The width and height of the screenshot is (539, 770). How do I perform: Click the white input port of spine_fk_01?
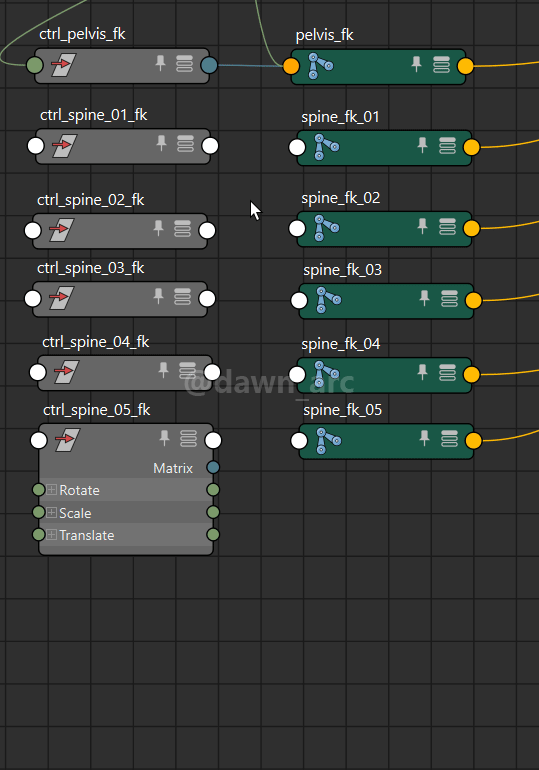pos(297,147)
